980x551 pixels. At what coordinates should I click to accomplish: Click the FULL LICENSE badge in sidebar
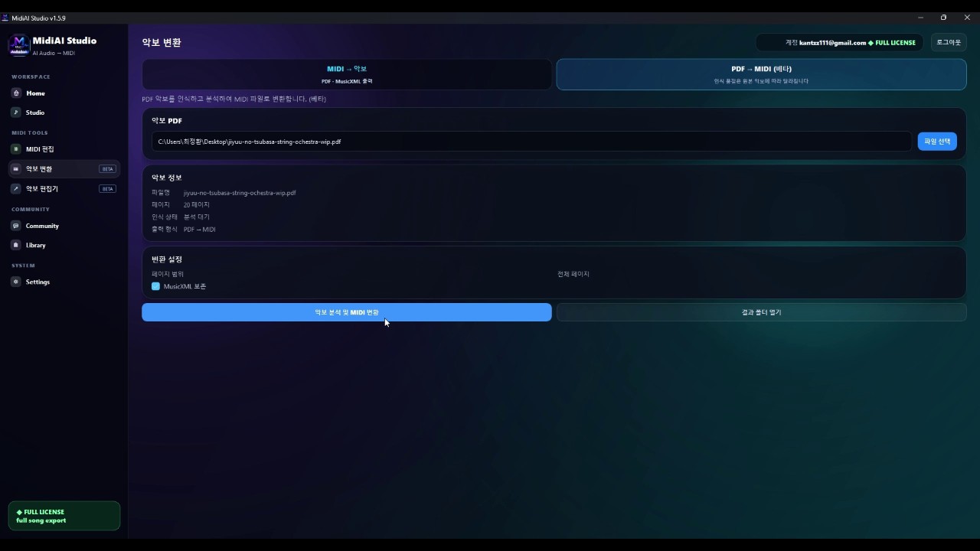coord(64,516)
